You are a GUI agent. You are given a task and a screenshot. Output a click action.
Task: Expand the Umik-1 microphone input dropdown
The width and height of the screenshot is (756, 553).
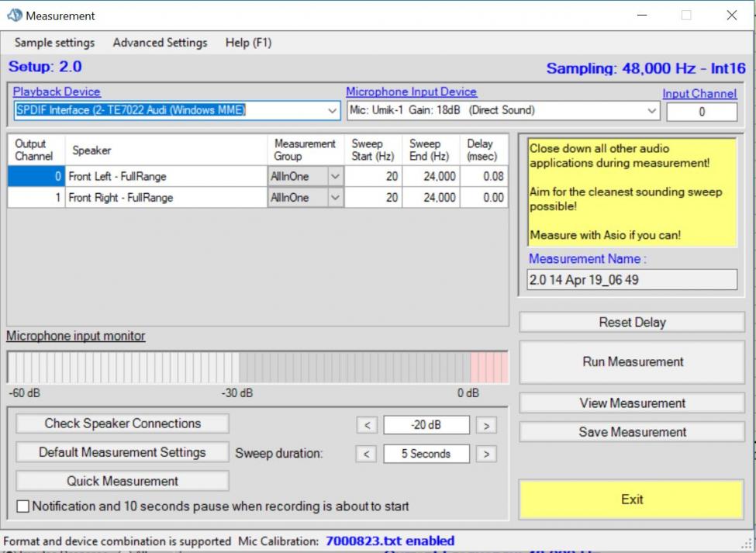651,110
